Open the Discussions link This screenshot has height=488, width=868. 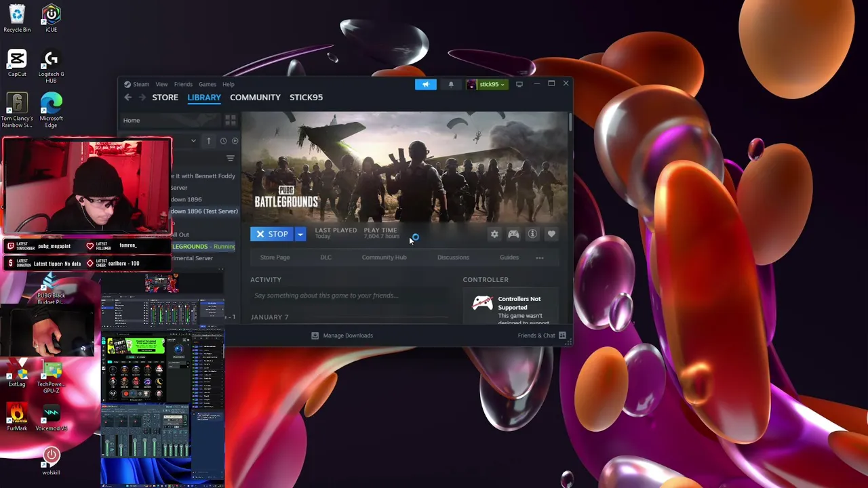coord(453,258)
